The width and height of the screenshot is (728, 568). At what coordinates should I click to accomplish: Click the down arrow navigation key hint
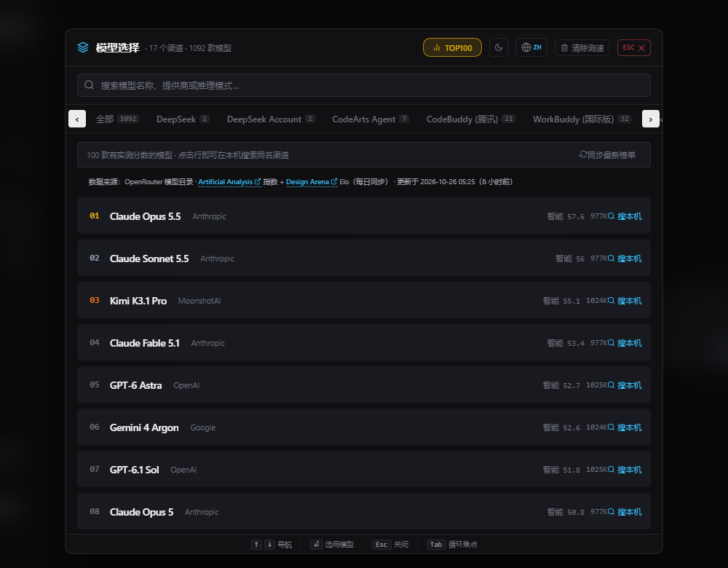coord(270,544)
